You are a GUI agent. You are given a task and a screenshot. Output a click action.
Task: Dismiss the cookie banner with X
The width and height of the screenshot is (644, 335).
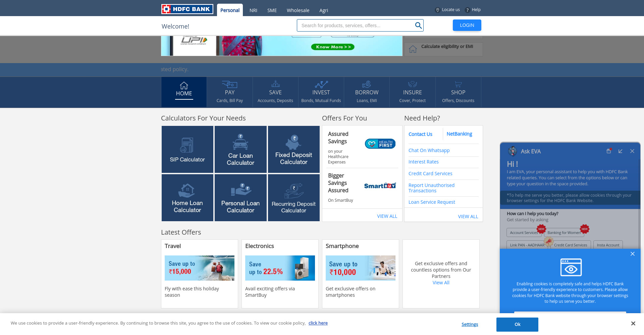tap(633, 324)
